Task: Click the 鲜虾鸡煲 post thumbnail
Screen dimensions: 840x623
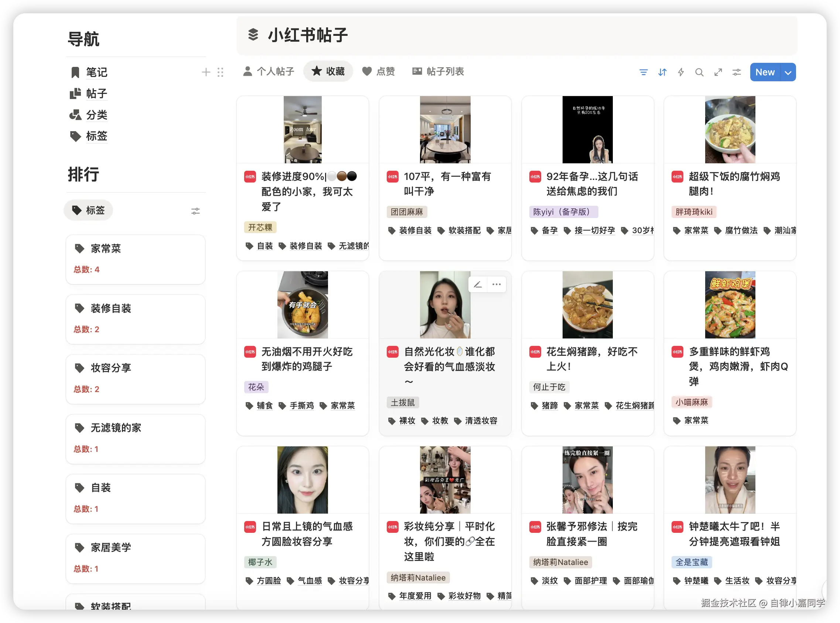Action: [730, 305]
